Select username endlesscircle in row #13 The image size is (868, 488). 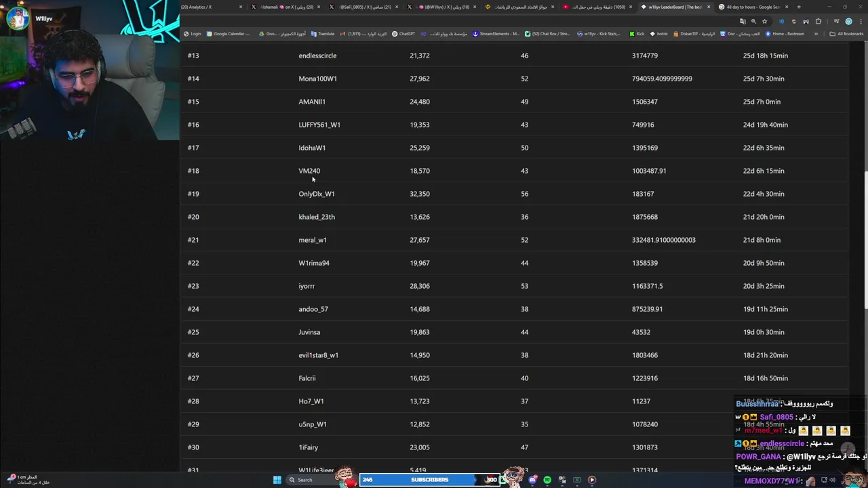(x=317, y=56)
